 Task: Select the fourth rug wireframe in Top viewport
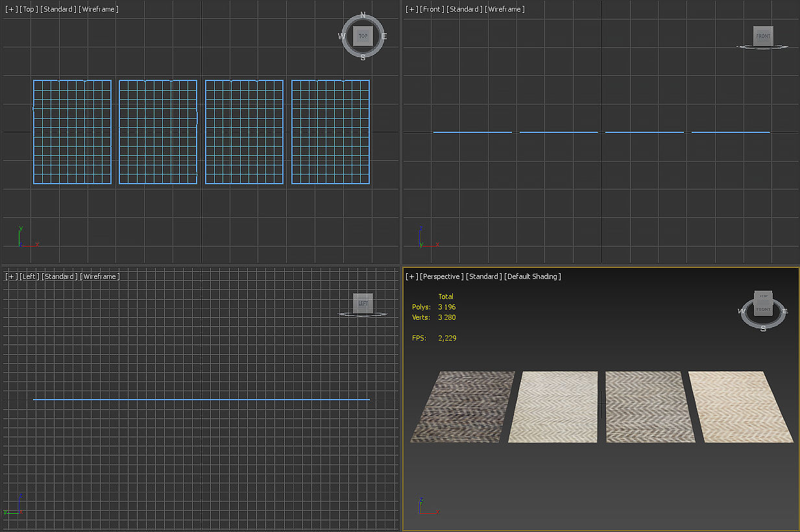(330, 132)
